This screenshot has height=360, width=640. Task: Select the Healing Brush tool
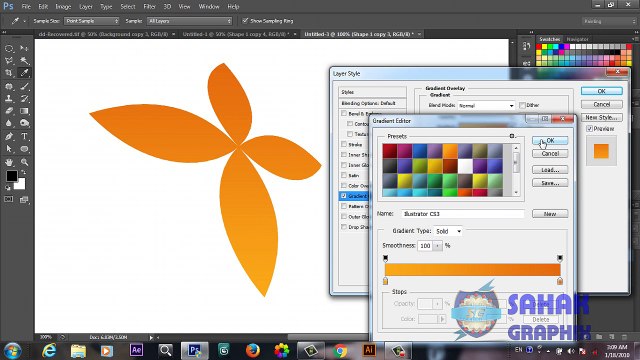click(x=9, y=87)
